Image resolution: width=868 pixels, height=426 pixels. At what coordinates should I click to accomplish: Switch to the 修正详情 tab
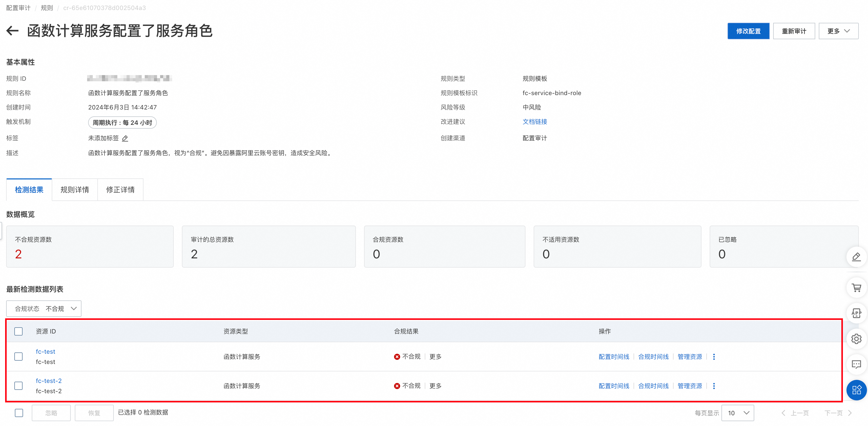120,190
